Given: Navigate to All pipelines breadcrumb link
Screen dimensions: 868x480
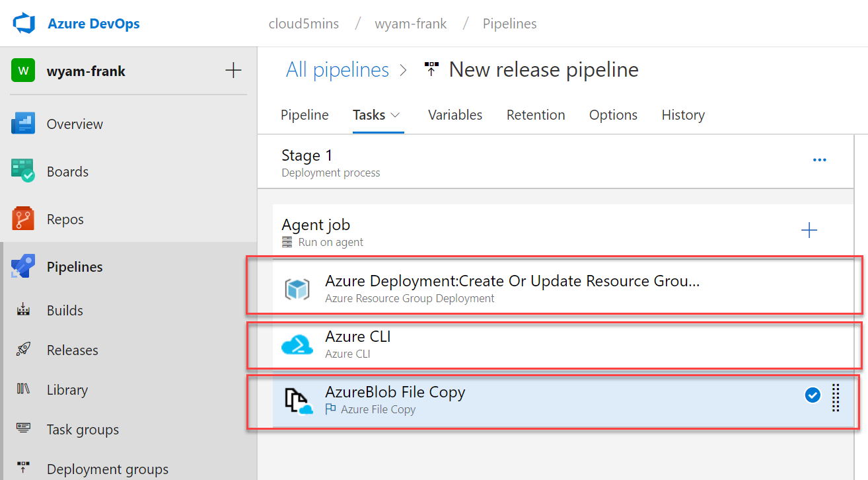Looking at the screenshot, I should click(338, 69).
